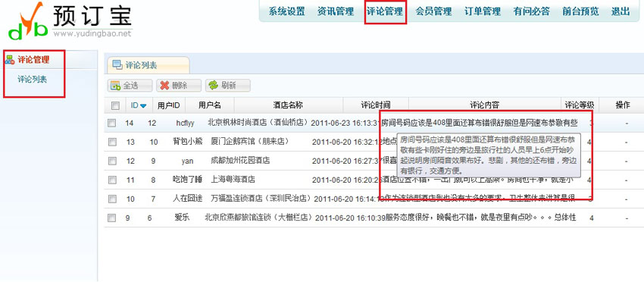Screen dimensions: 644x282
Task: Click the 评论列表 tab icon
Action: pos(117,65)
